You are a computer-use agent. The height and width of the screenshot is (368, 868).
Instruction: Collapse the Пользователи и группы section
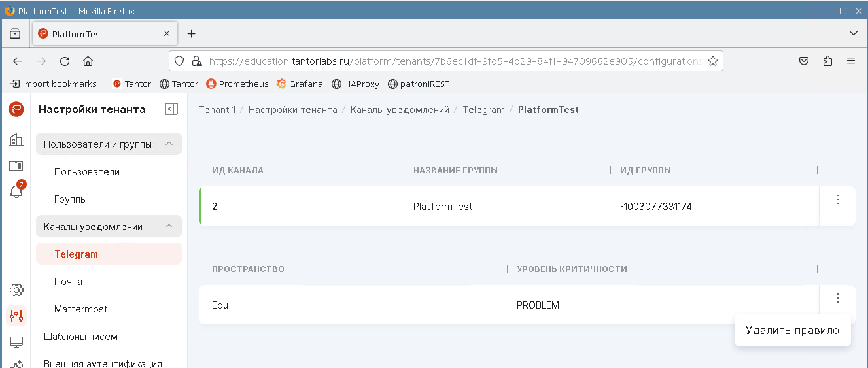[x=169, y=144]
